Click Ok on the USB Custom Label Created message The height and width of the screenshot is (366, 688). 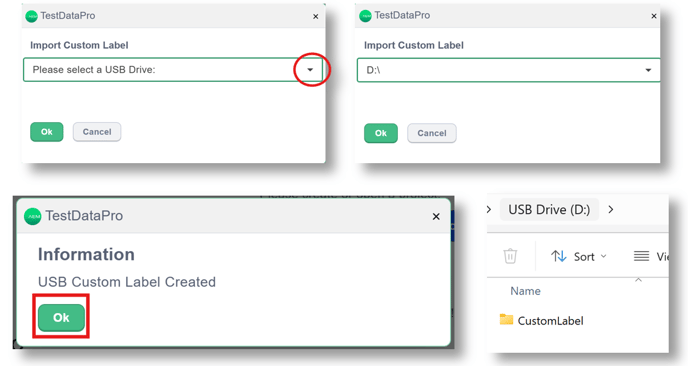(61, 317)
